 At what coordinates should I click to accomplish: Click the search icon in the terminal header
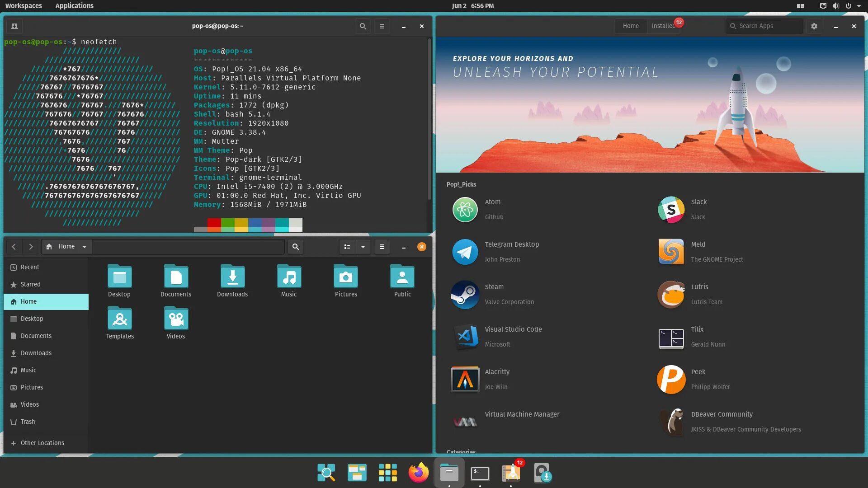pos(363,26)
